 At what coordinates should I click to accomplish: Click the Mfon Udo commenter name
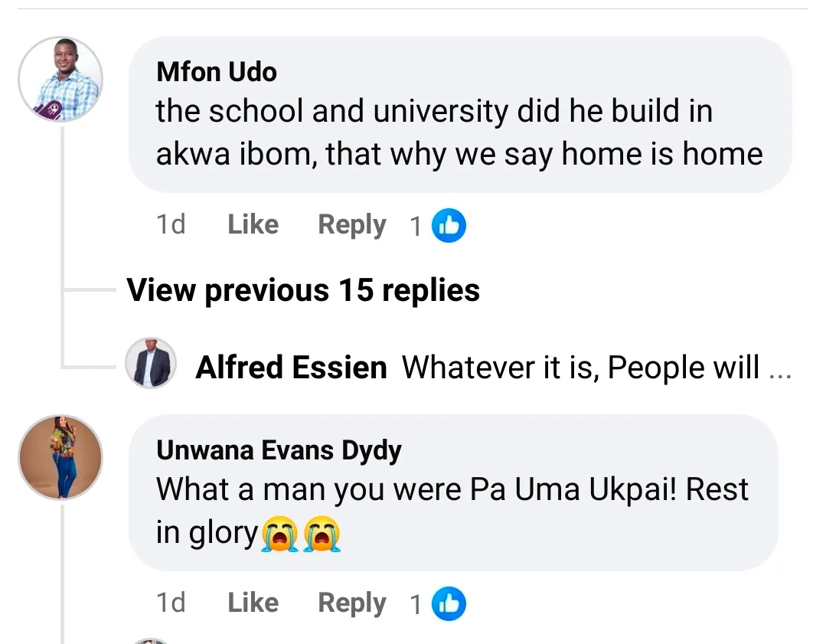point(217,72)
